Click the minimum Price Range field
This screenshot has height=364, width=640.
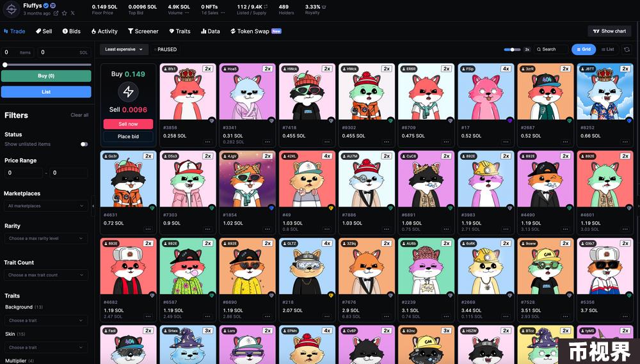(x=23, y=173)
